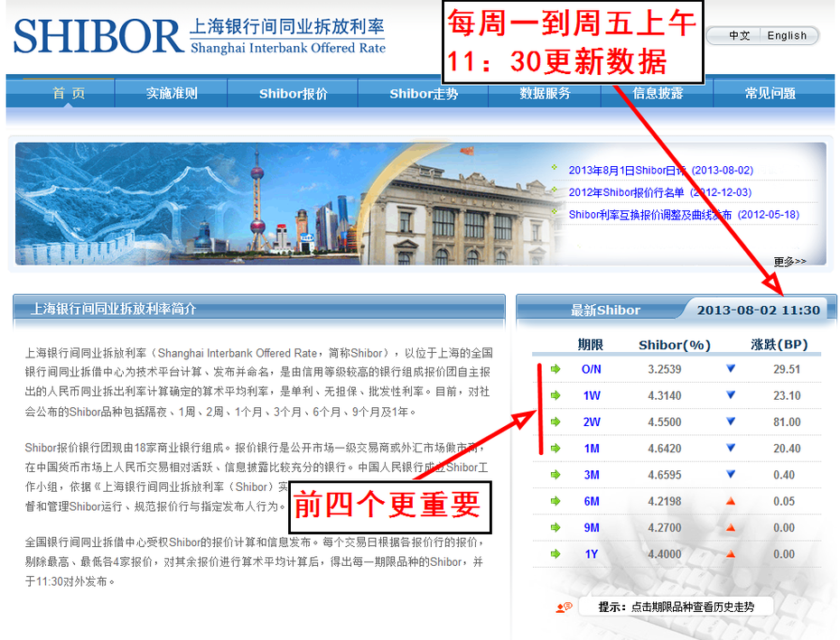Click the hint icon beside 提示 text
Image resolution: width=840 pixels, height=640 pixels.
[565, 608]
